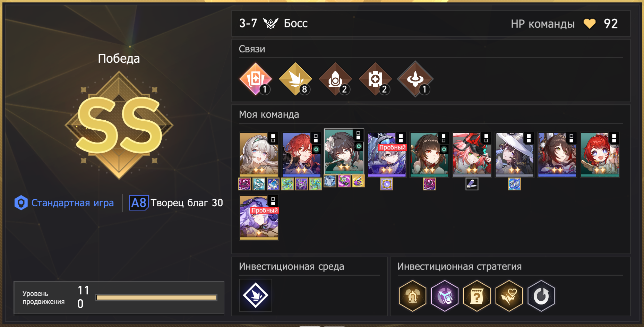Click the A8 Творец благ 30 difficulty label

177,203
